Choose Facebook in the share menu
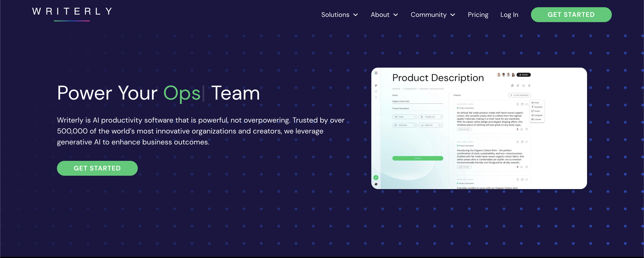The height and width of the screenshot is (258, 644). pyautogui.click(x=537, y=107)
